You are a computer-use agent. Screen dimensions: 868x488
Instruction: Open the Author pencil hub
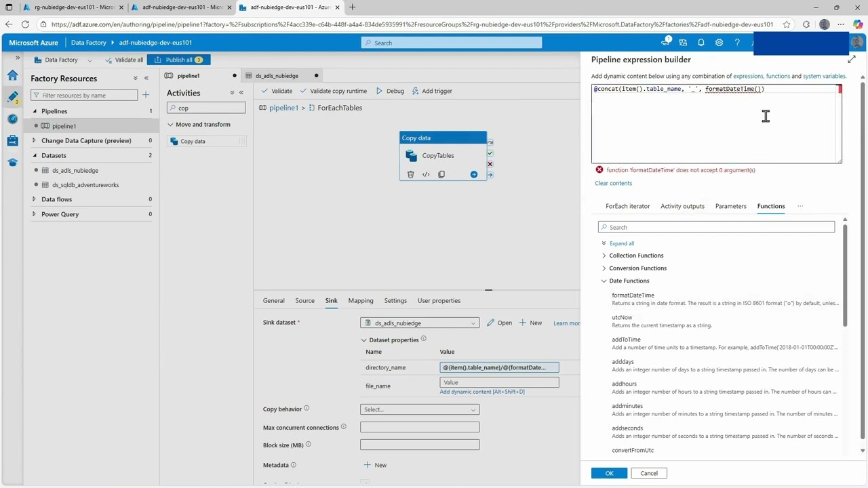[12, 97]
